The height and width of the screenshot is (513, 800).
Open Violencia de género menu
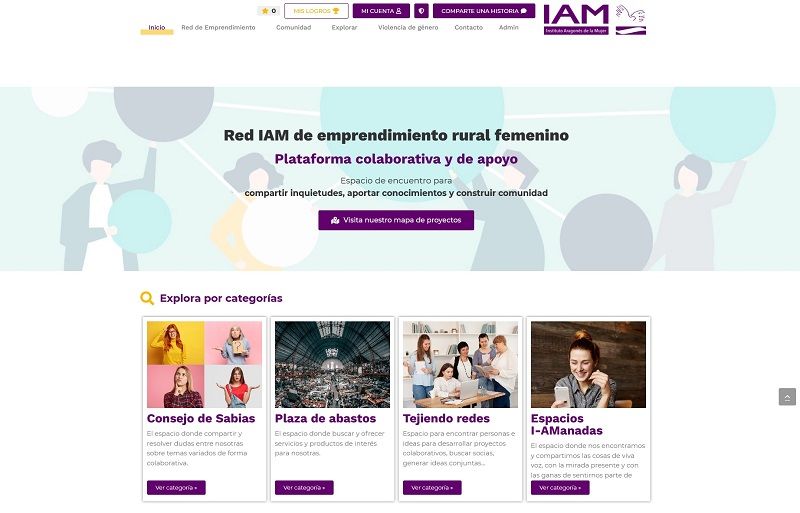point(408,28)
